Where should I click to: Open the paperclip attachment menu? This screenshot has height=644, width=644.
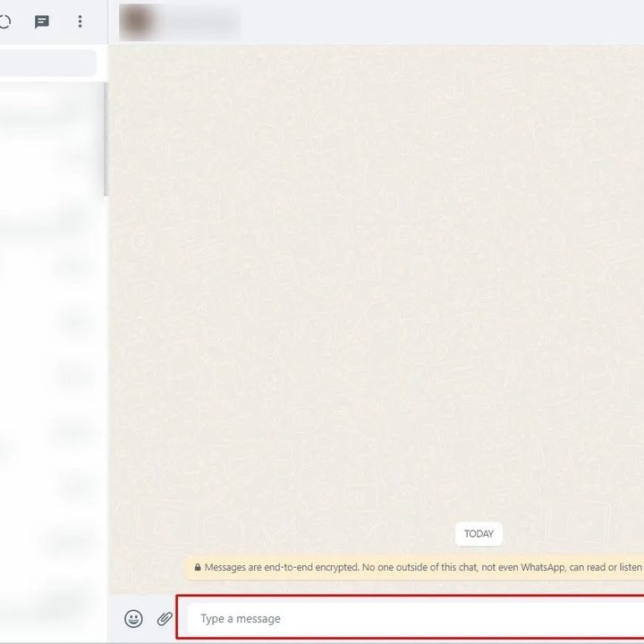coord(165,618)
